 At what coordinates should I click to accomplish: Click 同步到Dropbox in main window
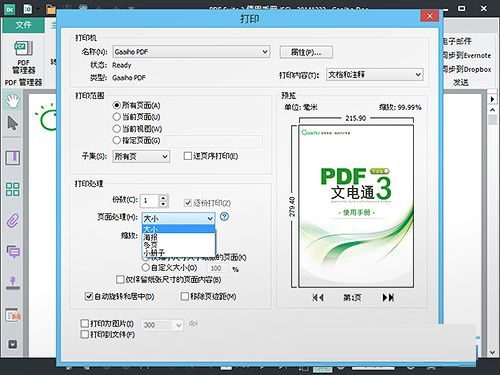point(467,69)
